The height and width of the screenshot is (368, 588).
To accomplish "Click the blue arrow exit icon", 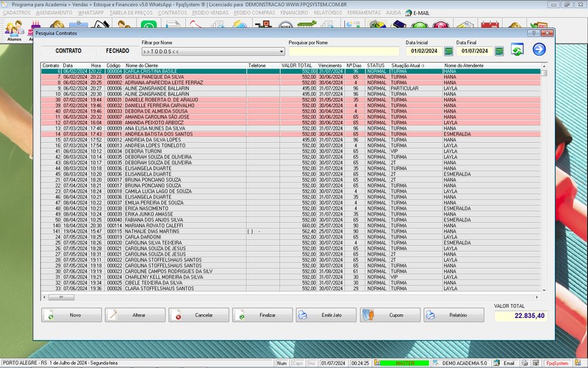I will [539, 49].
